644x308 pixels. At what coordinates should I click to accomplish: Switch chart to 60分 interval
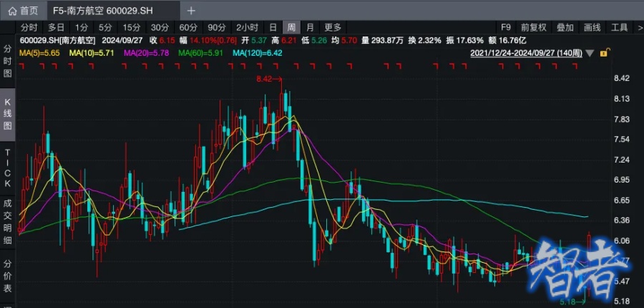pyautogui.click(x=188, y=27)
